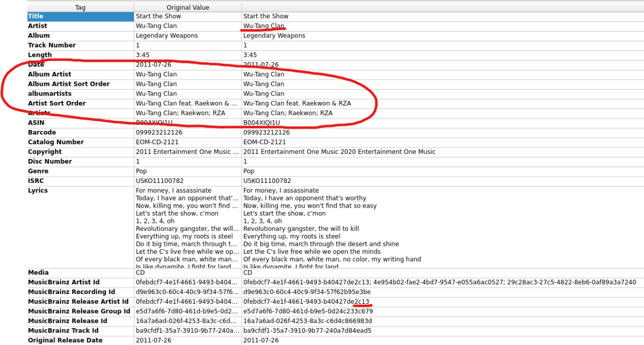Image resolution: width=644 pixels, height=345 pixels.
Task: Sort by the Tag column header
Action: point(80,8)
